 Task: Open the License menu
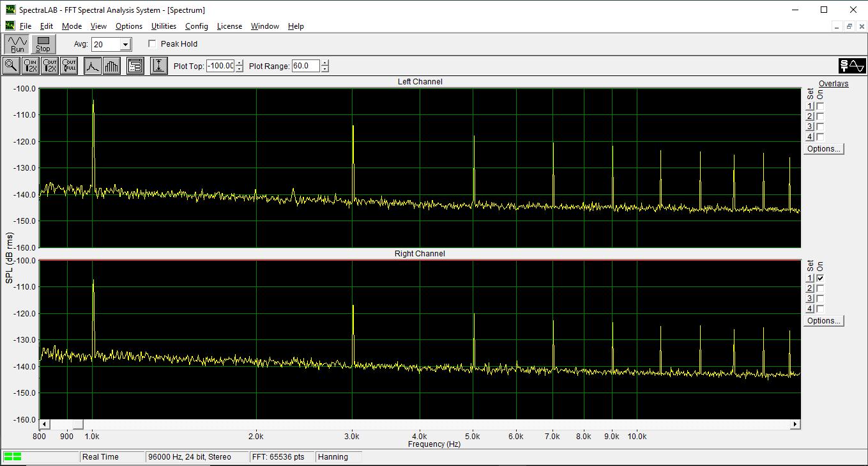(x=229, y=26)
